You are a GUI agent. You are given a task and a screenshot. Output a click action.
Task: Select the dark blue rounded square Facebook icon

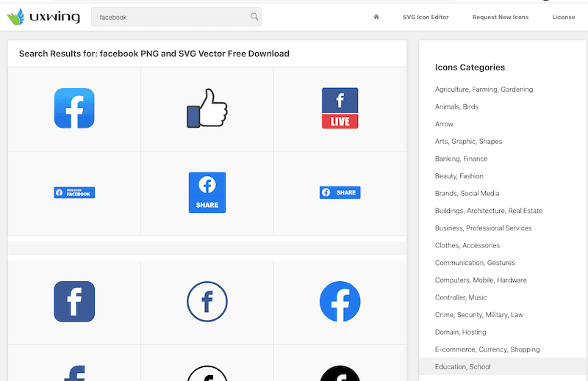tap(74, 302)
